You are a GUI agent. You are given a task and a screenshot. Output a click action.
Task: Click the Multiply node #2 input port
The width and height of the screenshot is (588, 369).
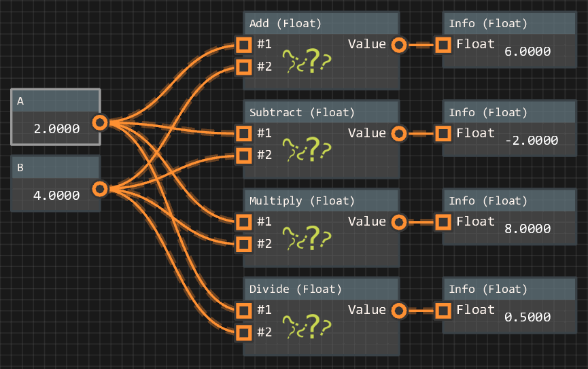click(x=244, y=244)
